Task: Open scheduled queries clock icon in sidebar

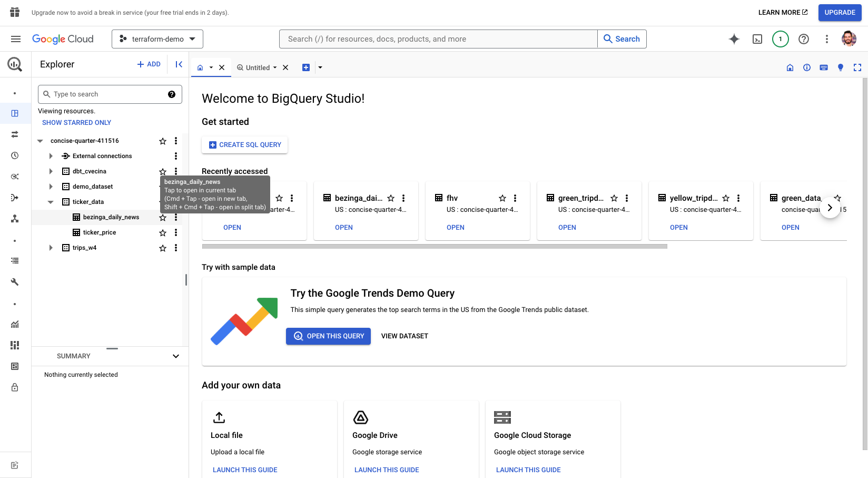Action: [x=15, y=155]
